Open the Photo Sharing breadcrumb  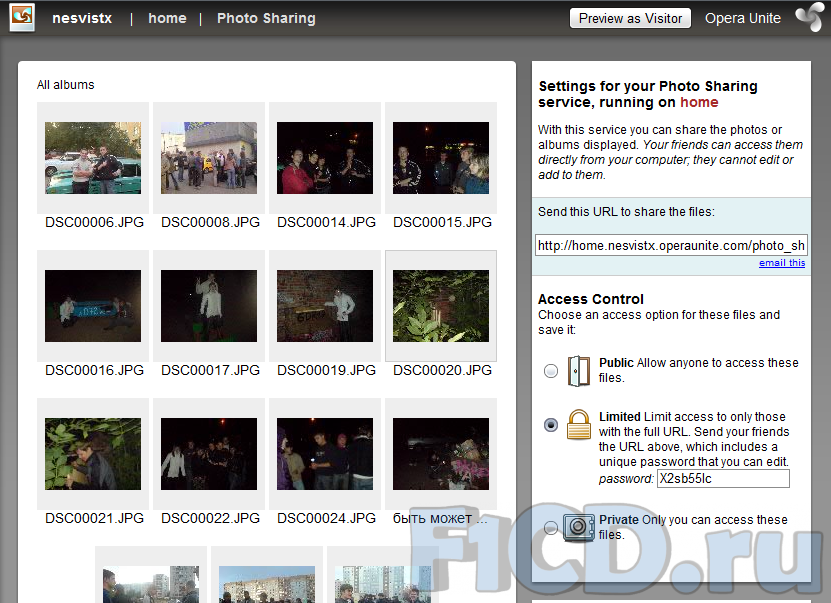click(x=266, y=18)
